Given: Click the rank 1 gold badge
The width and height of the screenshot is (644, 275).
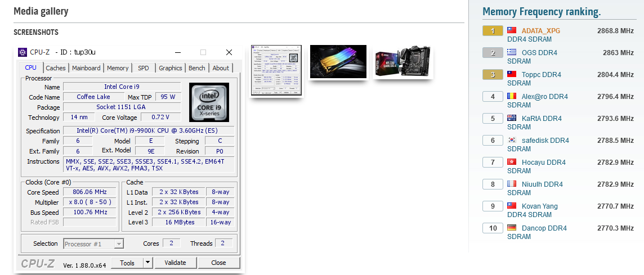Looking at the screenshot, I should [493, 31].
